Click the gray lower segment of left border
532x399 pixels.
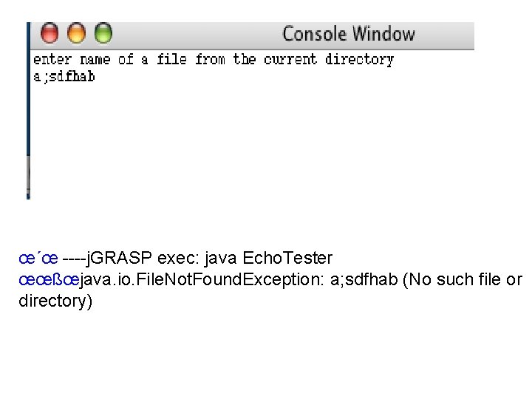(x=29, y=177)
